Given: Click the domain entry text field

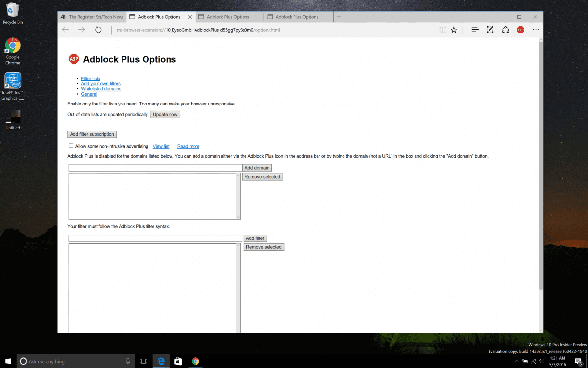Looking at the screenshot, I should tap(155, 168).
